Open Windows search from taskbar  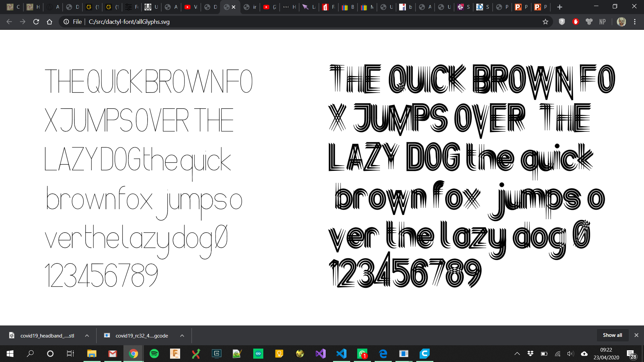30,354
